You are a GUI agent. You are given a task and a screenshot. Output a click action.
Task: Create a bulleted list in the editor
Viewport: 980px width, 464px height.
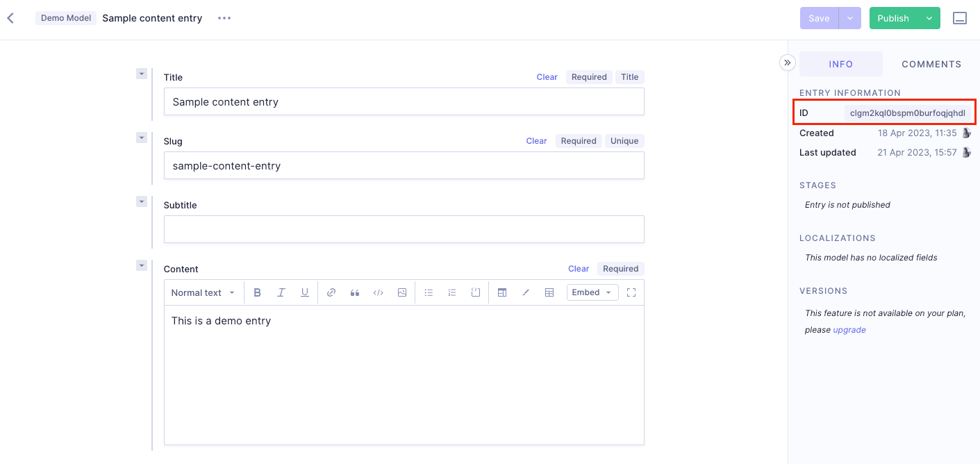point(429,292)
